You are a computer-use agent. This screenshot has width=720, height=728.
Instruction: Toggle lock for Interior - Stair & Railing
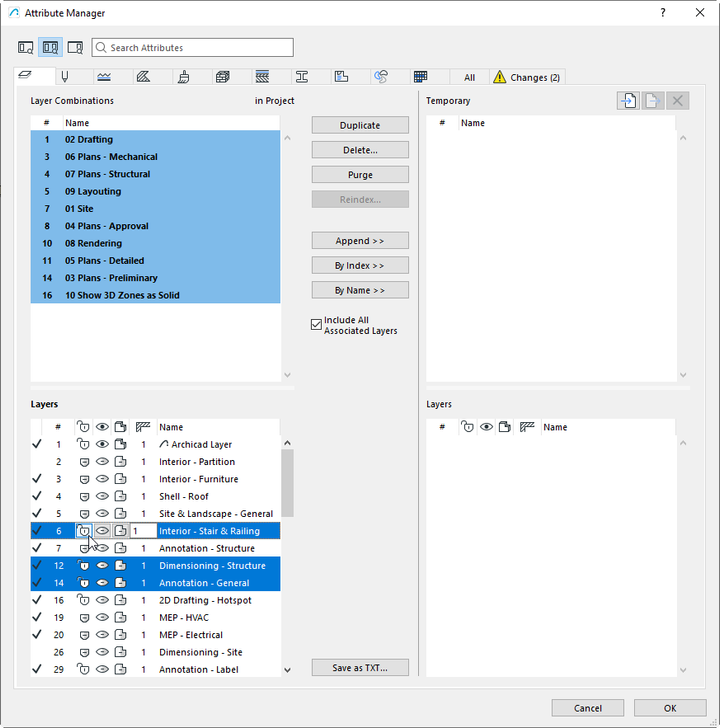[84, 531]
